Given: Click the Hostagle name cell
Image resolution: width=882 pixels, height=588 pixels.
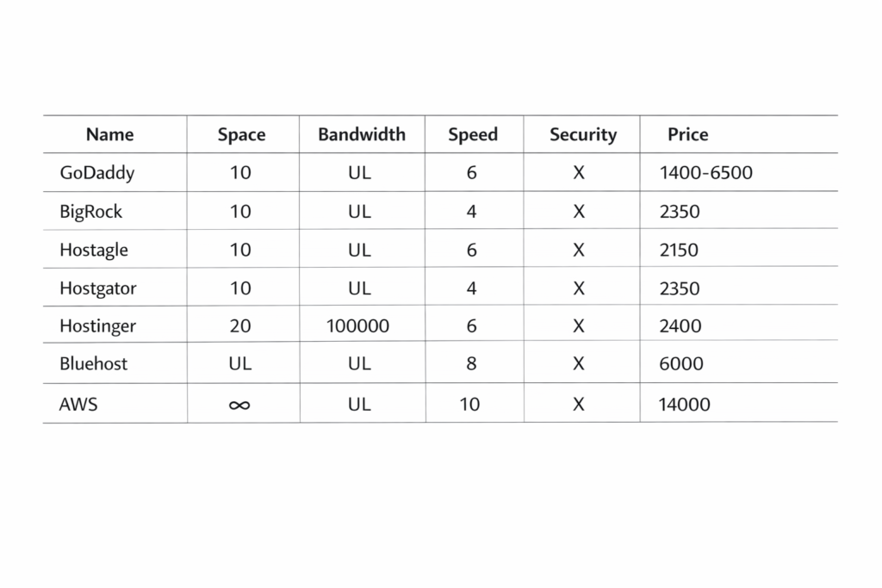Looking at the screenshot, I should point(94,250).
